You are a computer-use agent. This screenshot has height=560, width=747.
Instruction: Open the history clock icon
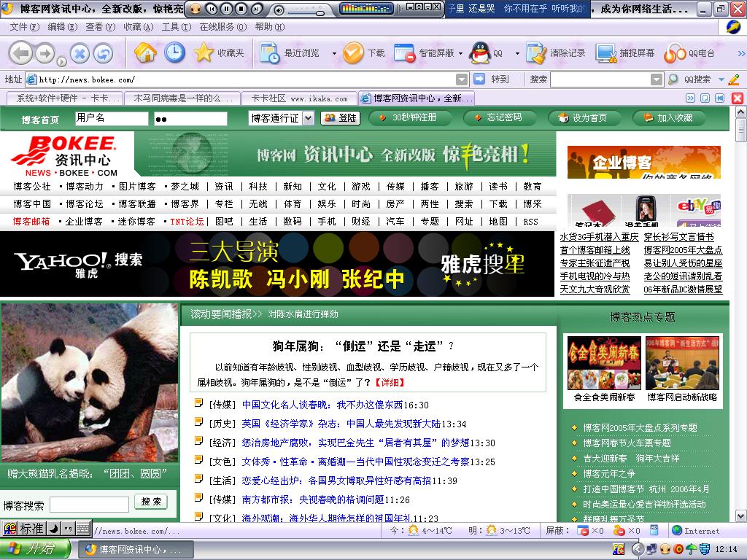[174, 53]
